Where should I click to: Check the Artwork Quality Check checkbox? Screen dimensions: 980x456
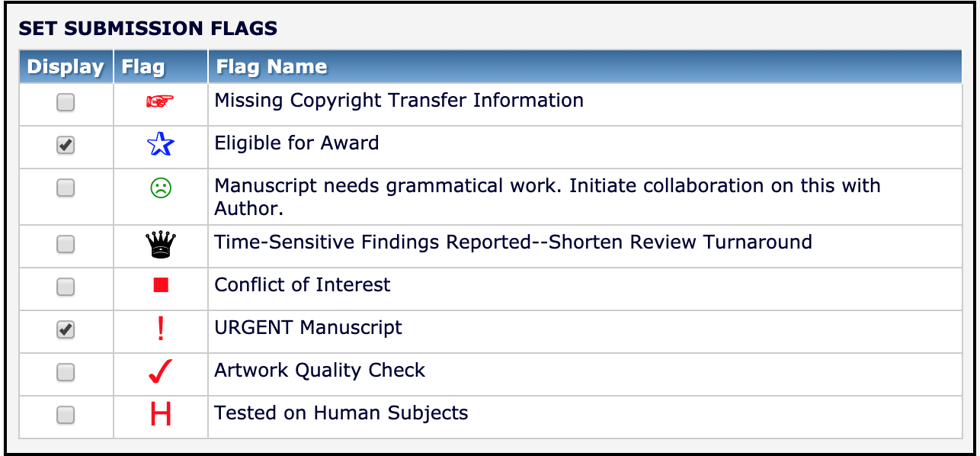(x=66, y=372)
